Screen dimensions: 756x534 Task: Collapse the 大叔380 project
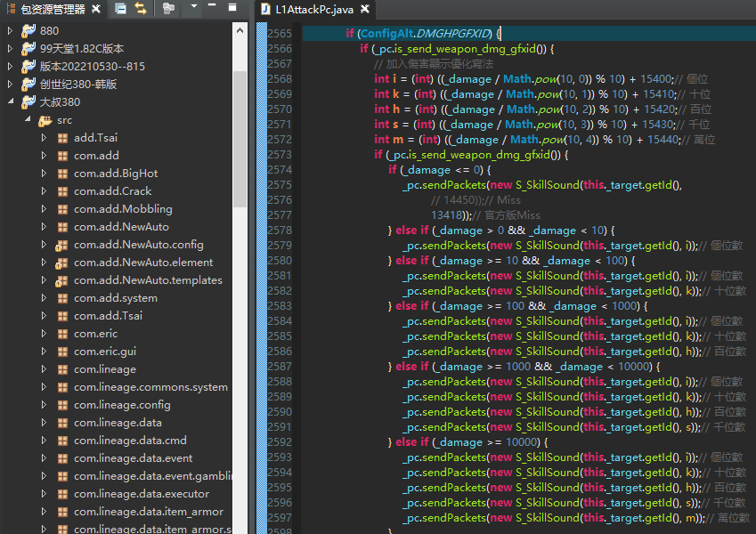(x=10, y=101)
